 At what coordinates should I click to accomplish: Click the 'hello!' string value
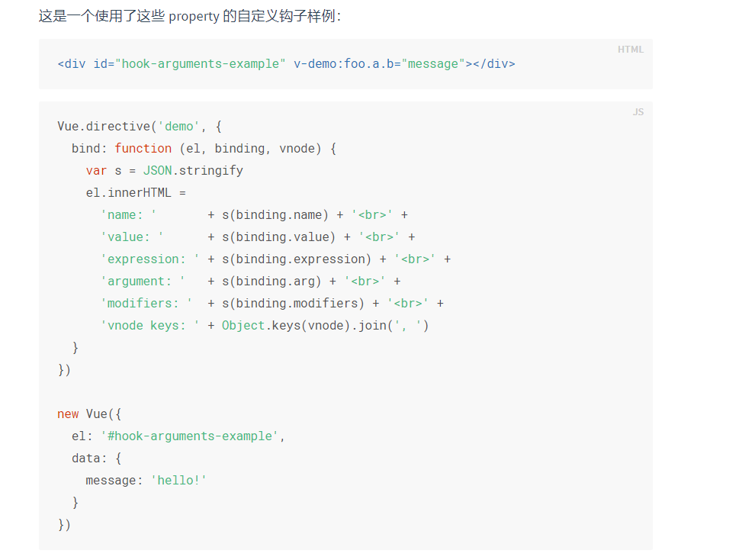click(178, 481)
